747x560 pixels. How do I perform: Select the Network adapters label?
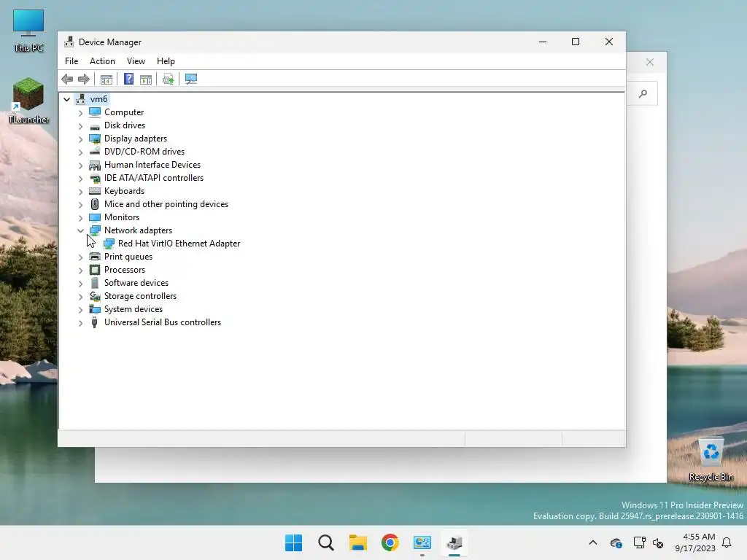click(138, 230)
